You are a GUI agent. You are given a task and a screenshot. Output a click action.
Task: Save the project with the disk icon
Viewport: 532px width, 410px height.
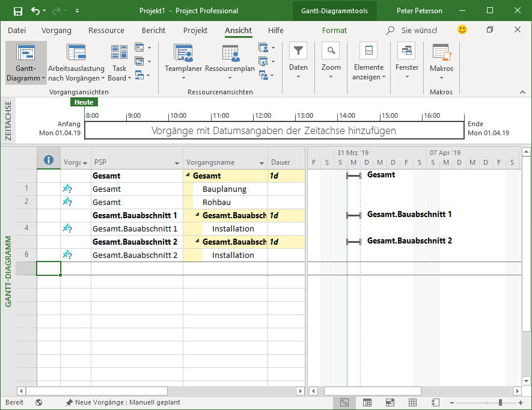[x=17, y=11]
